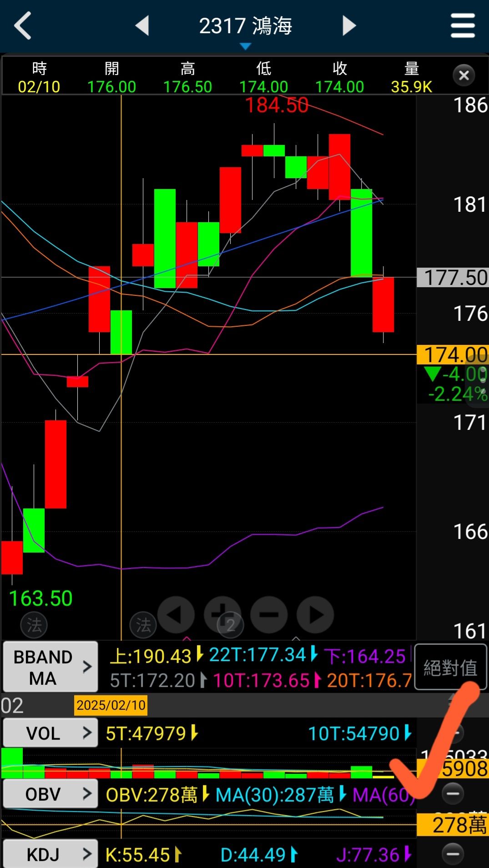Expand the VOL indicator selector

[50, 733]
